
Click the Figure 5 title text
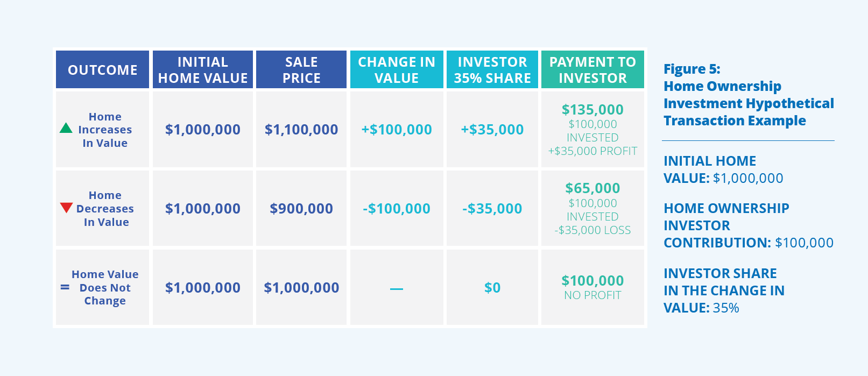tap(749, 95)
